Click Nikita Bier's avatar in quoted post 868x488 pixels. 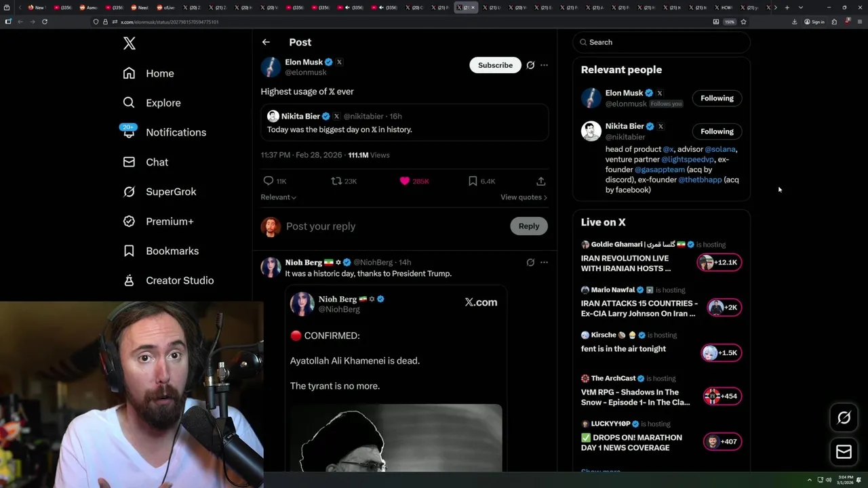coord(273,116)
